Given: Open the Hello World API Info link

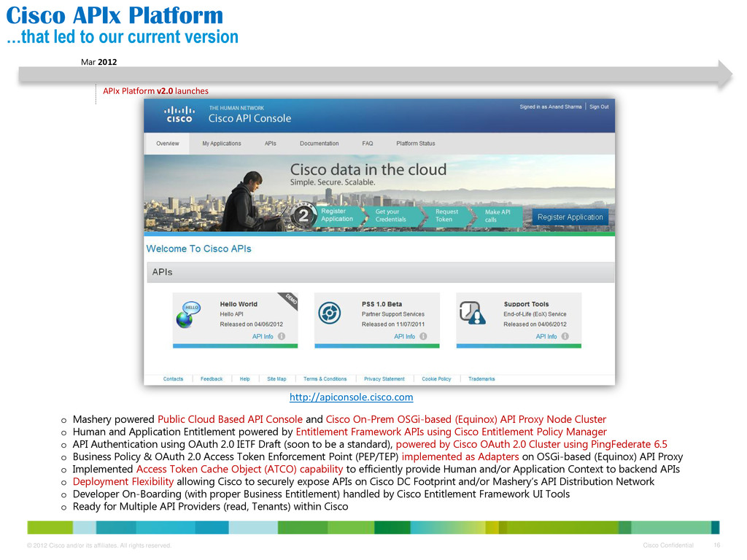Looking at the screenshot, I should (x=263, y=337).
